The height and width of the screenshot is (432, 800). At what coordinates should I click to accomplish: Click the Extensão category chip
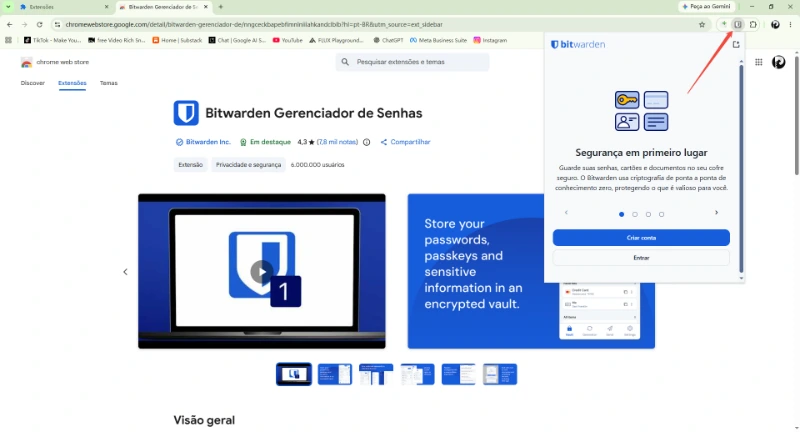pyautogui.click(x=190, y=165)
